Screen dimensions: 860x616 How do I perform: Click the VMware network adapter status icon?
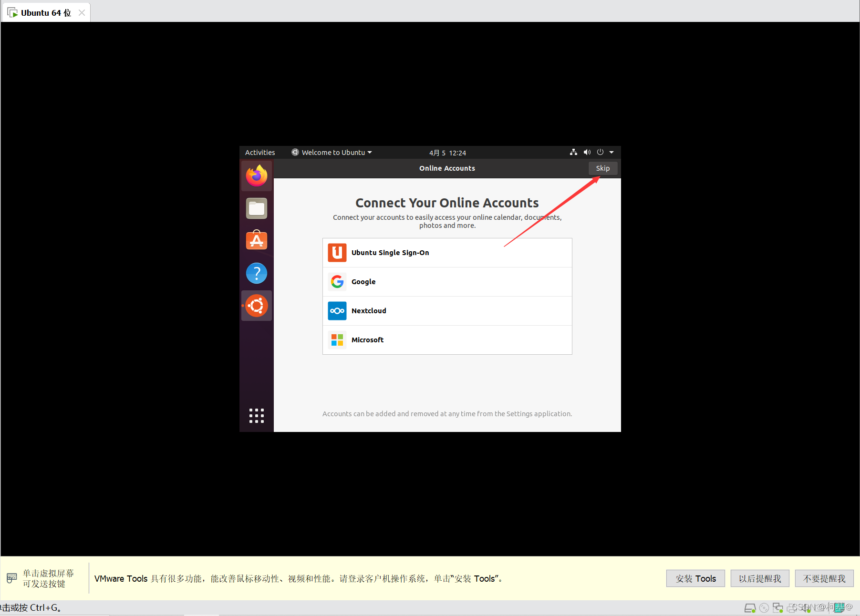(778, 608)
